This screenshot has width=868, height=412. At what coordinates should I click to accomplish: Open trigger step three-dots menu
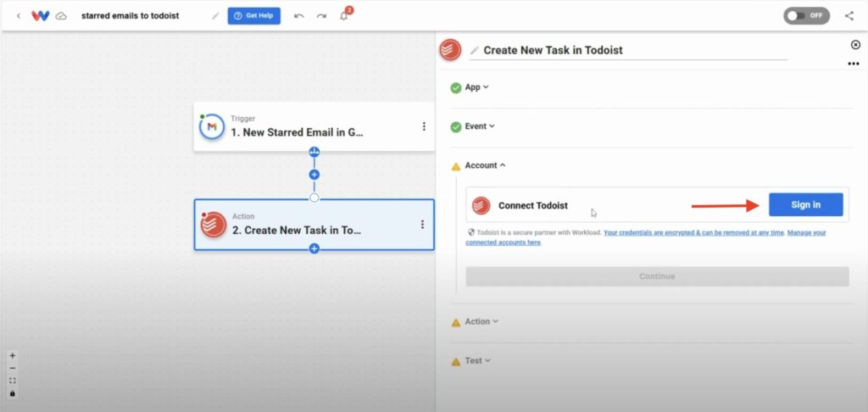point(424,127)
